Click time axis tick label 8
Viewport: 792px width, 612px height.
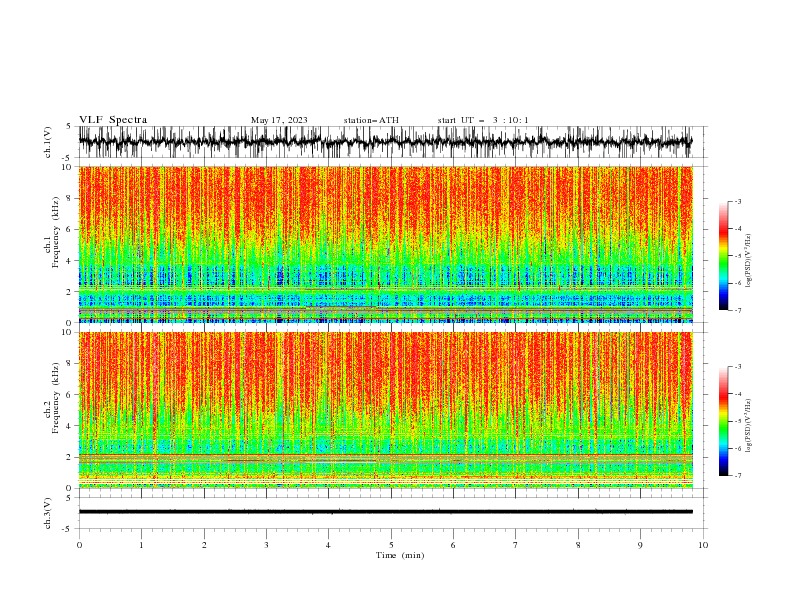(x=578, y=545)
